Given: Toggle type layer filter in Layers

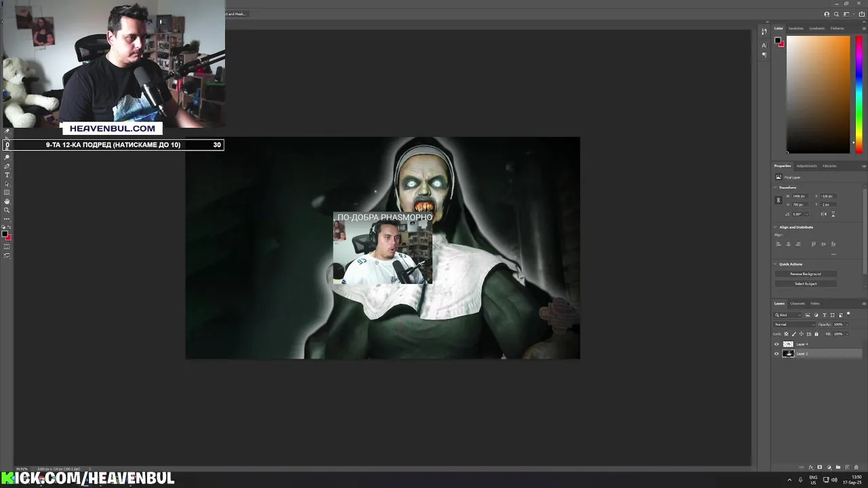Looking at the screenshot, I should click(x=825, y=315).
